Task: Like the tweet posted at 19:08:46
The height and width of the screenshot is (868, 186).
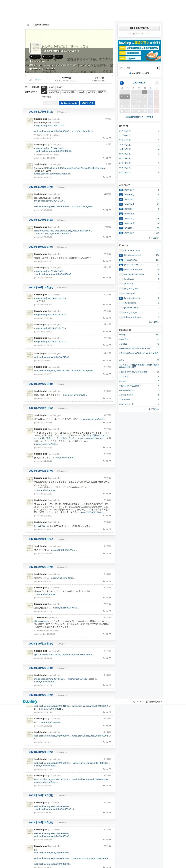Action: [x=110, y=423]
